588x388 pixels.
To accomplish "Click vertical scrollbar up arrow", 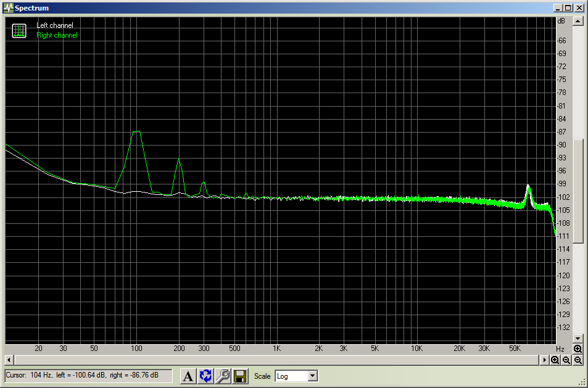I will click(x=578, y=22).
